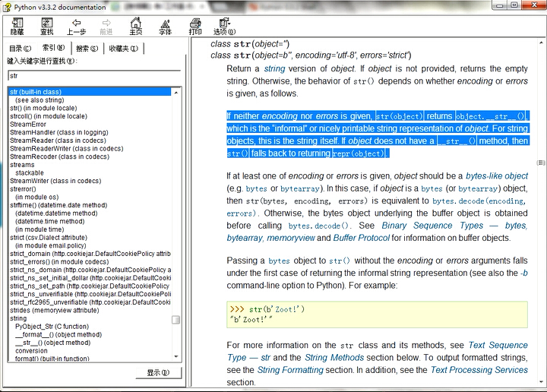The height and width of the screenshot is (392, 547).
Task: Select 'strides (memoryview attribute)' index entry
Action: coord(54,310)
